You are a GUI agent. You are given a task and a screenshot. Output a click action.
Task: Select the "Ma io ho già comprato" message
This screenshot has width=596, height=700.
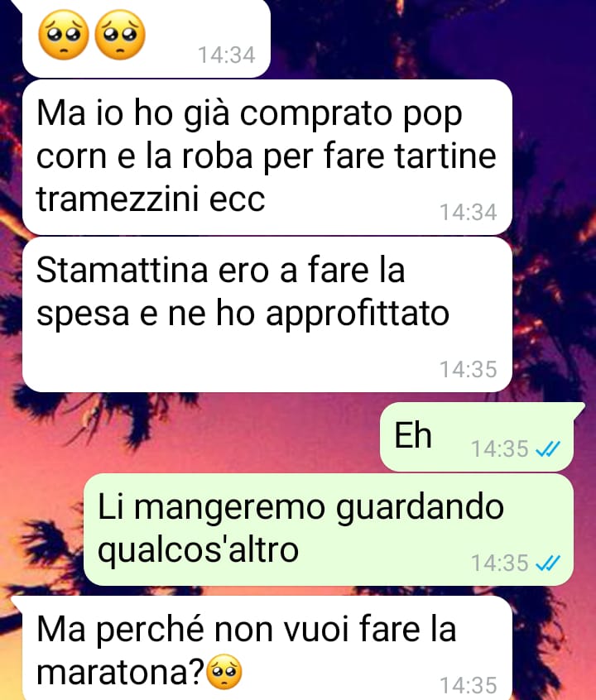pos(267,157)
